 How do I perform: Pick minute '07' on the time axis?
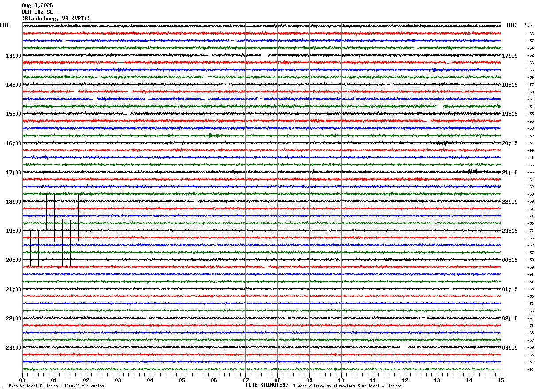pyautogui.click(x=245, y=380)
